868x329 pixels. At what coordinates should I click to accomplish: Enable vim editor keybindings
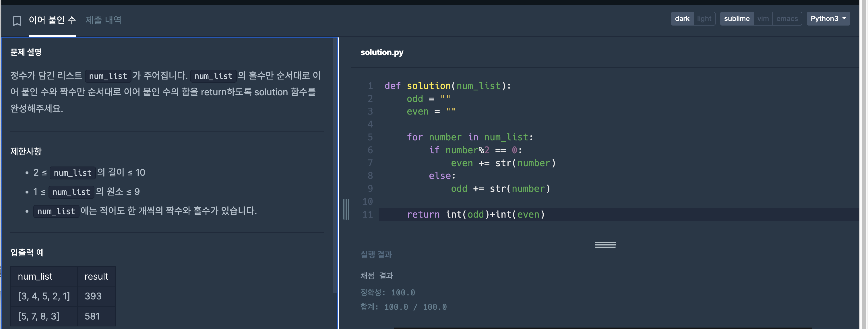click(x=763, y=19)
